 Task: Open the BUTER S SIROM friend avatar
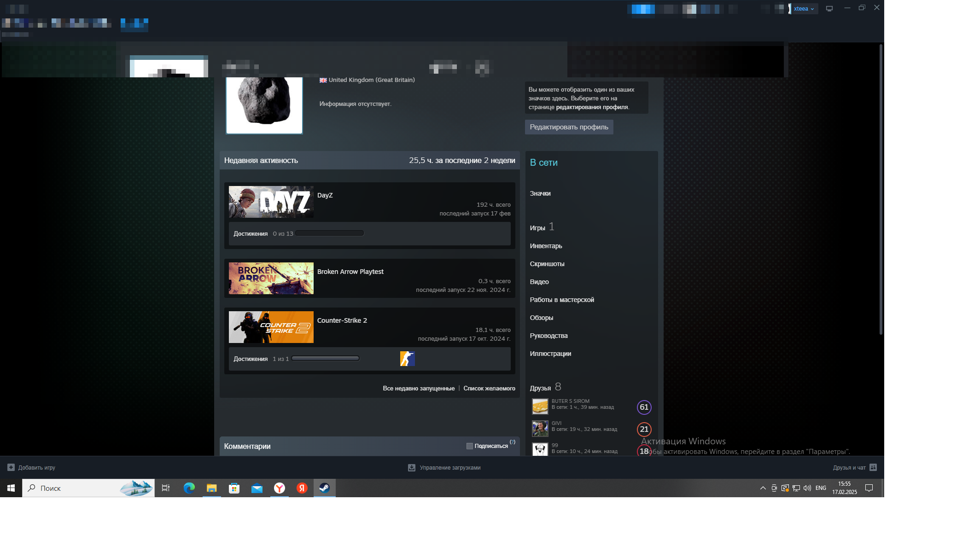tap(540, 407)
